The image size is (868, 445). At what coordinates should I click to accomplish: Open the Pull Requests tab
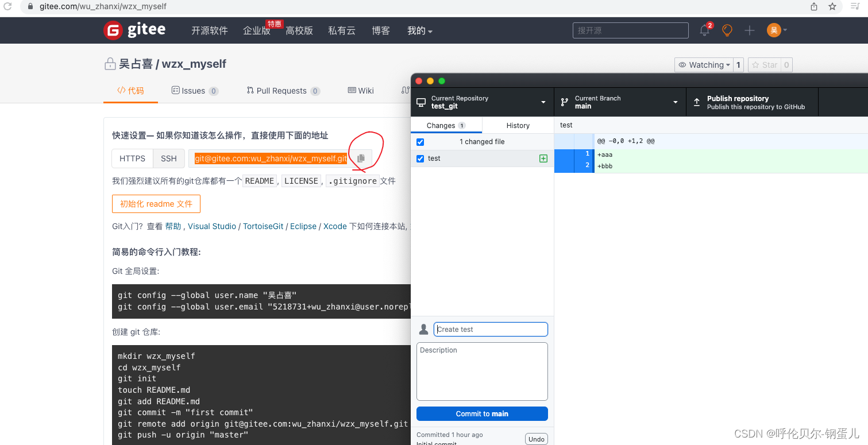(x=283, y=91)
